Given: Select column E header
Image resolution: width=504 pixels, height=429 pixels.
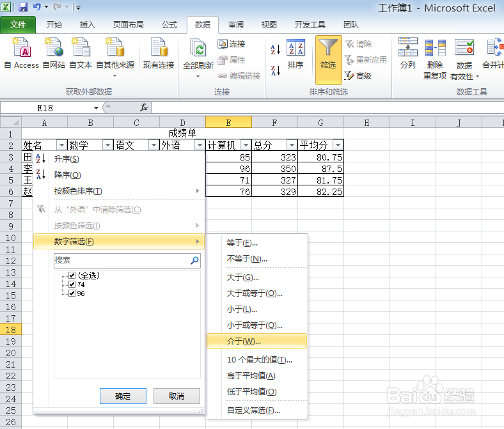Looking at the screenshot, I should click(228, 122).
